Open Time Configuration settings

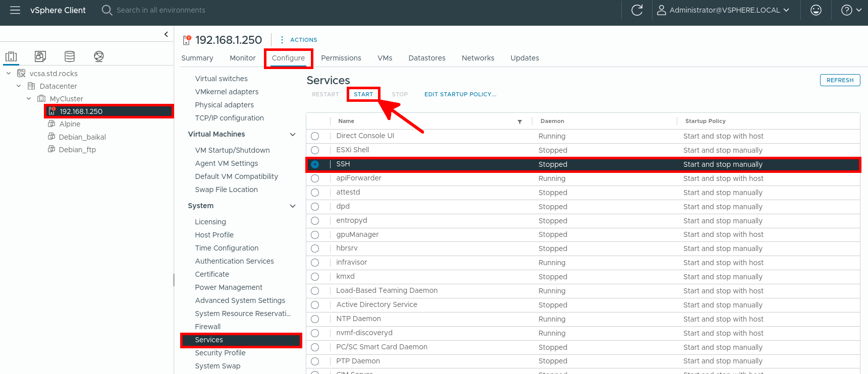click(227, 248)
